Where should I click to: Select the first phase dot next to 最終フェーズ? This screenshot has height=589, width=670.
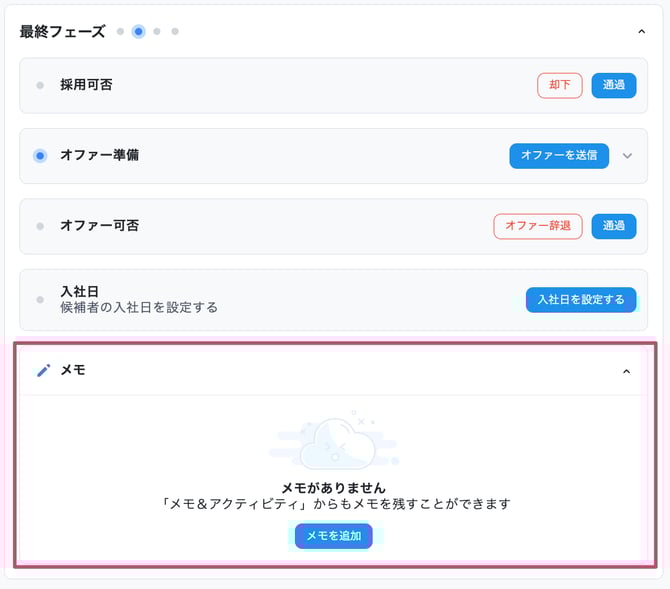coord(120,31)
